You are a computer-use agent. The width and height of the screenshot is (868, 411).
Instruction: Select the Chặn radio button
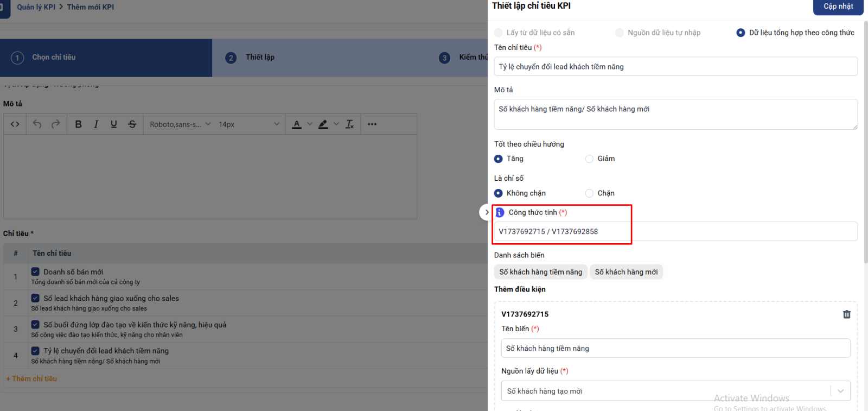coord(589,193)
